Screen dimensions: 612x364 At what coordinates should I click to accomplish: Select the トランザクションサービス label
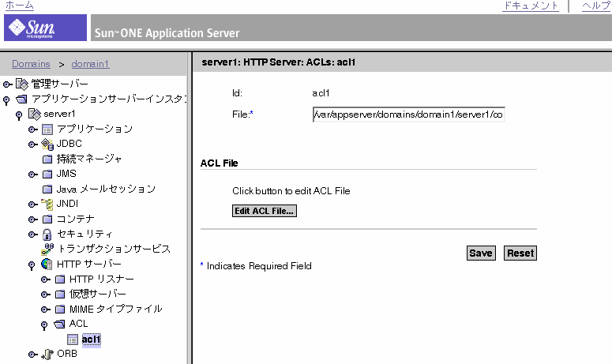pos(115,249)
